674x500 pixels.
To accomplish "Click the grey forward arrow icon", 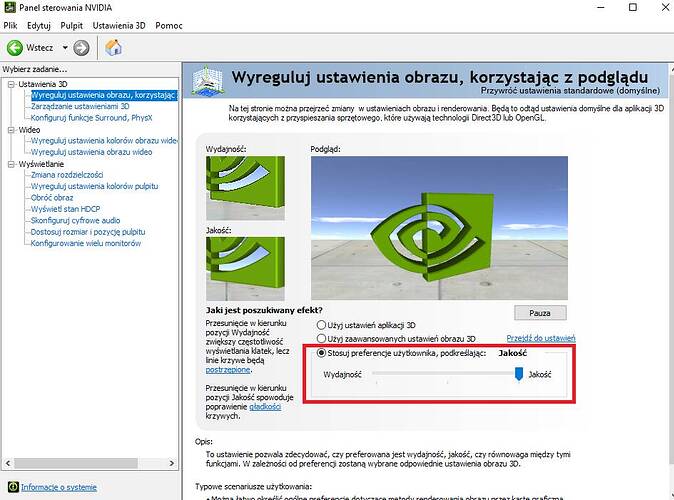I will (x=81, y=48).
